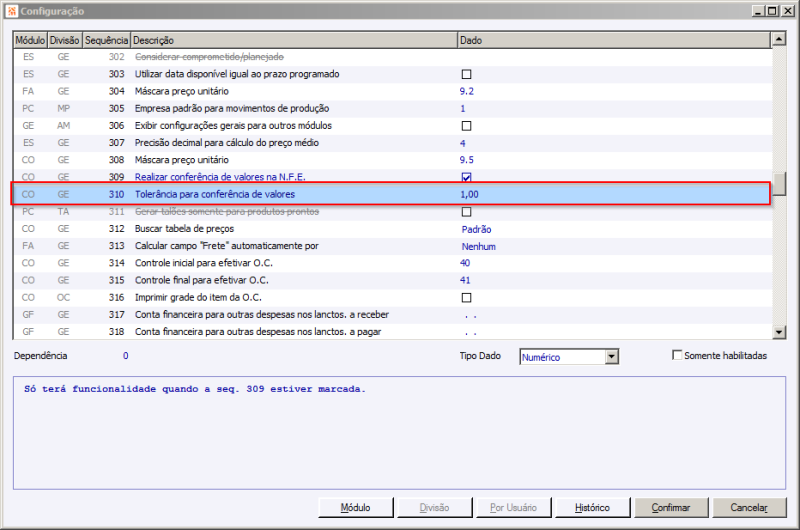Screen dimensions: 800x530
Task: Enable the Somente habilitadas checkbox
Action: 677,355
